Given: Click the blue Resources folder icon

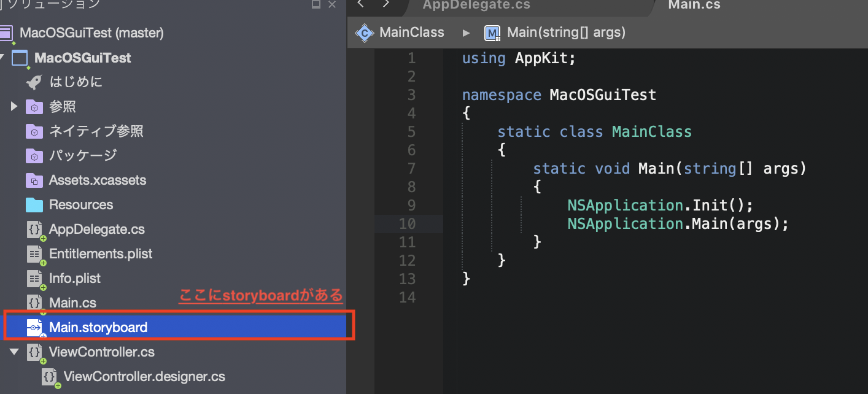Looking at the screenshot, I should point(34,205).
